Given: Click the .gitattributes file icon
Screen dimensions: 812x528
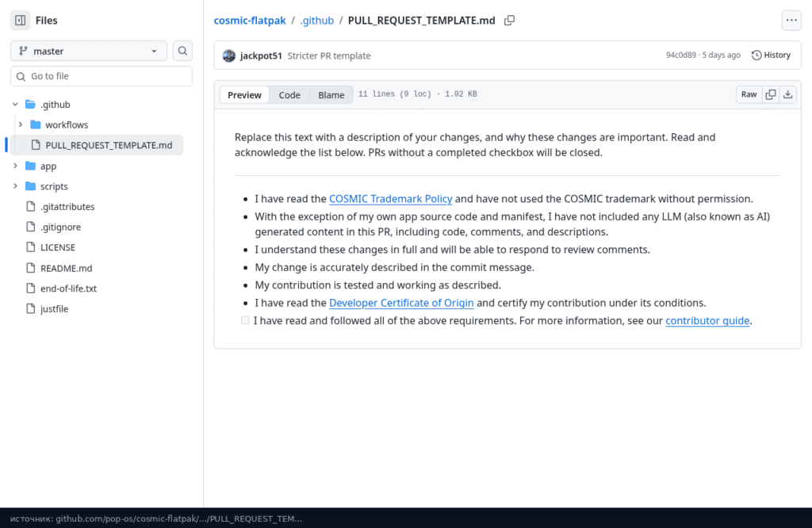Looking at the screenshot, I should point(31,207).
